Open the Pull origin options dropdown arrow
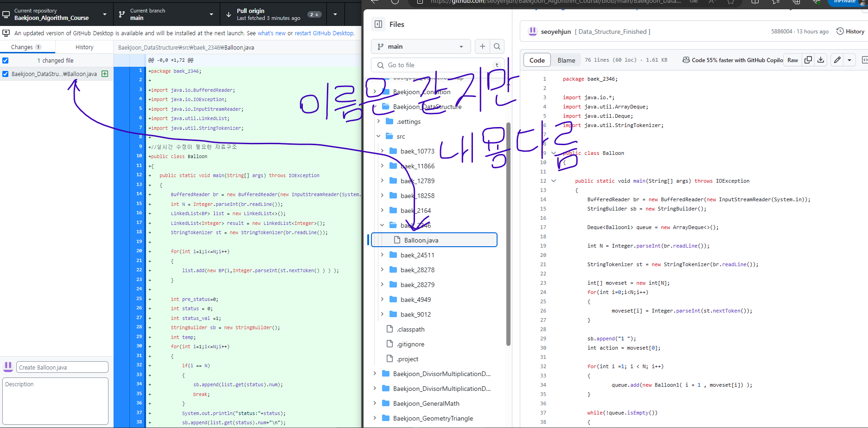868x428 pixels. click(335, 14)
